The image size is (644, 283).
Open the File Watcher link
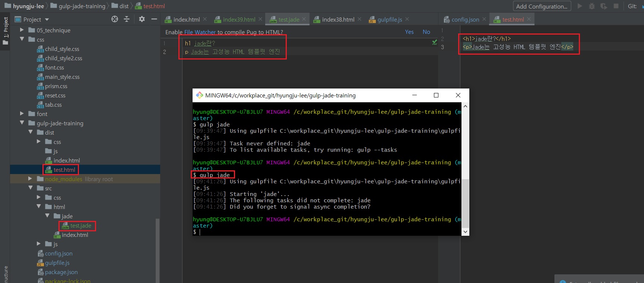[x=200, y=32]
